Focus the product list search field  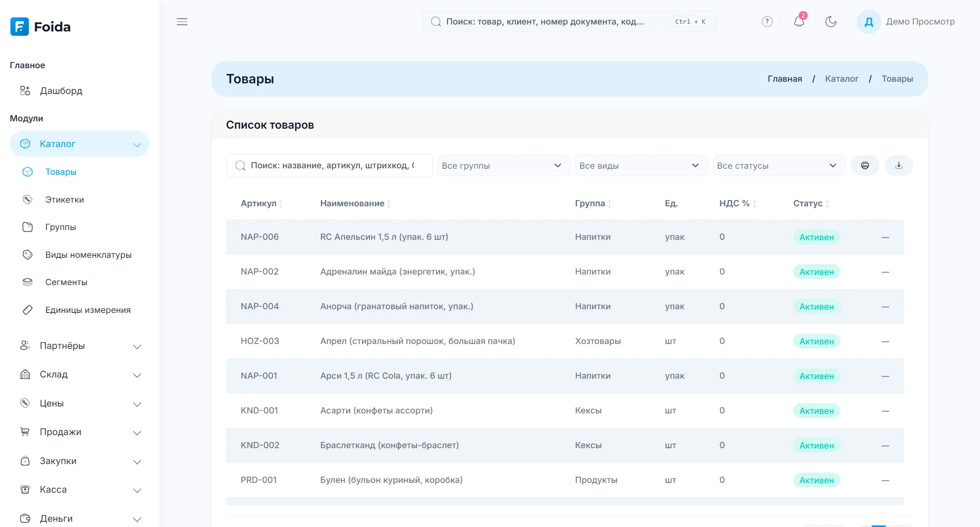click(329, 165)
